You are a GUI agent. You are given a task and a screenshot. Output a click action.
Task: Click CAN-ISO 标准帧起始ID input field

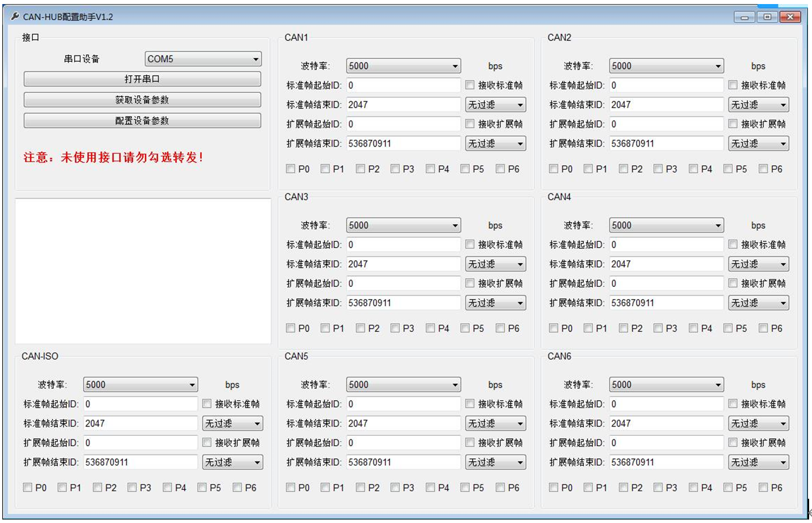click(x=140, y=404)
